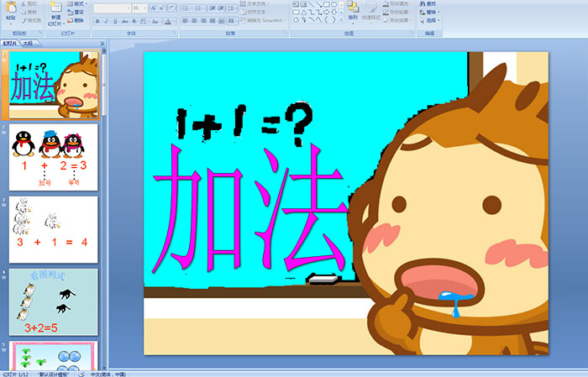Select slide 2 penguins thumbnail

(53, 157)
